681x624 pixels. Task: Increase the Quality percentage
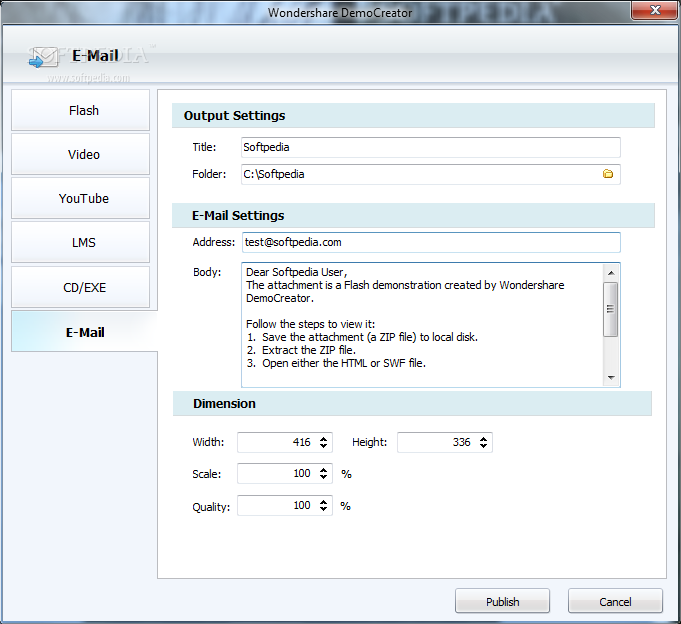(323, 502)
